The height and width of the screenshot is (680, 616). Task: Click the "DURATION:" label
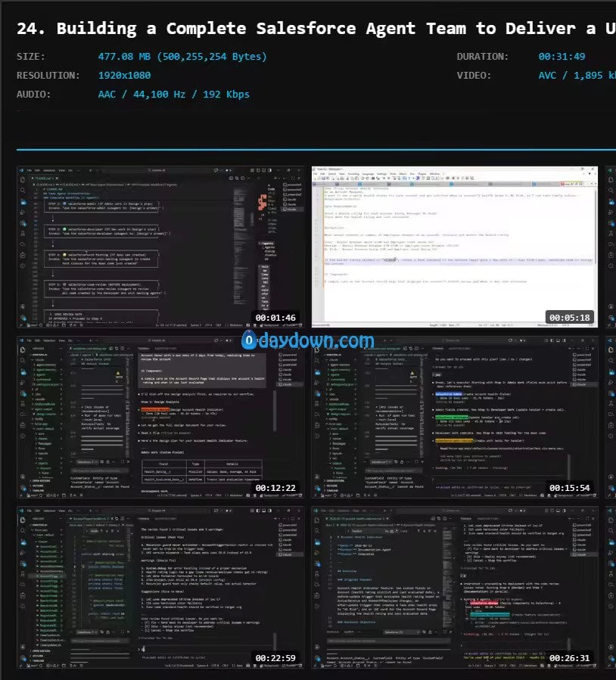point(482,57)
